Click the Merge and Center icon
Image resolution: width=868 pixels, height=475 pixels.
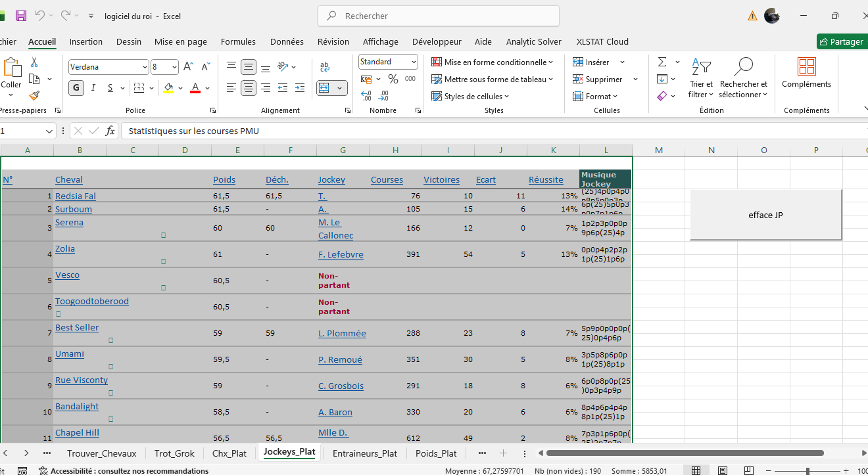tap(324, 88)
